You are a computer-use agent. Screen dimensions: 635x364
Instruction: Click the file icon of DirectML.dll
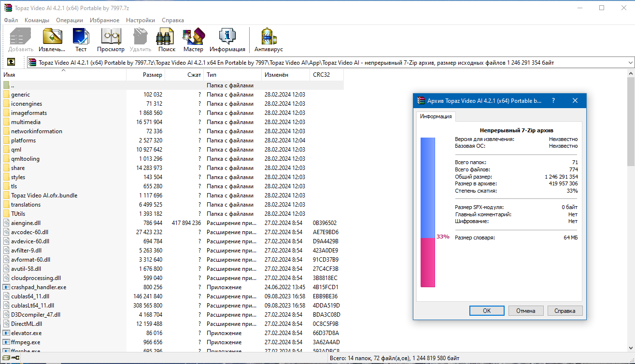(x=6, y=324)
